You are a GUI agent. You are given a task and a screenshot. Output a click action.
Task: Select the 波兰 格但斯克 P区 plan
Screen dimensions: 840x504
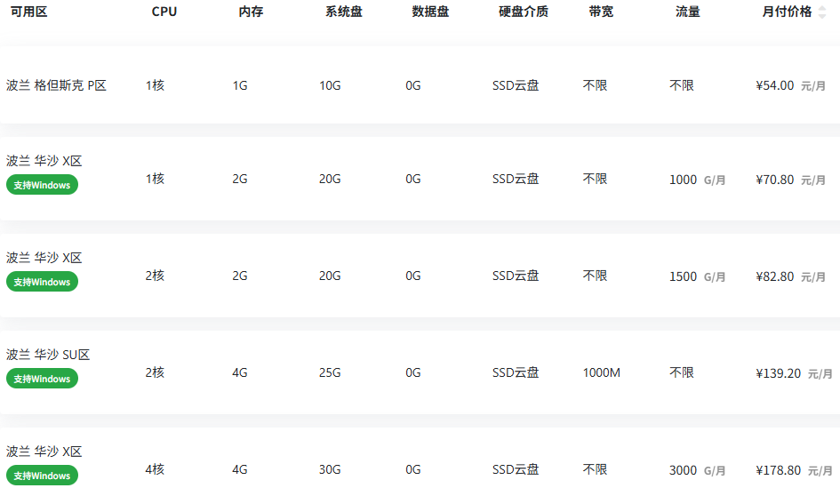coord(56,85)
